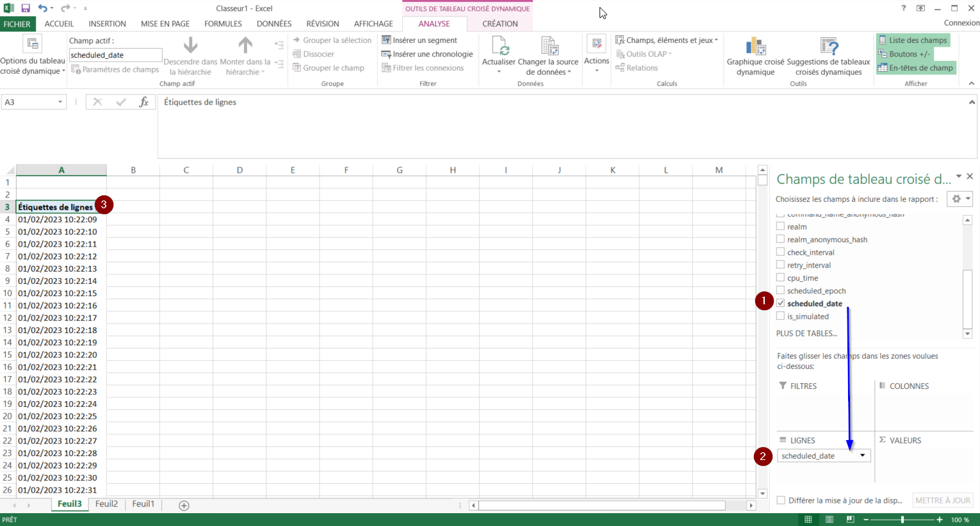
Task: Open Changer la source de données dropdown
Action: [x=548, y=67]
